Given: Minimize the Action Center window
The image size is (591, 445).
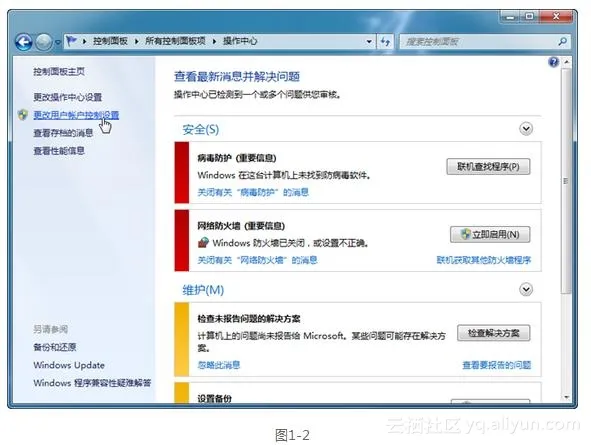Looking at the screenshot, I should (x=510, y=17).
